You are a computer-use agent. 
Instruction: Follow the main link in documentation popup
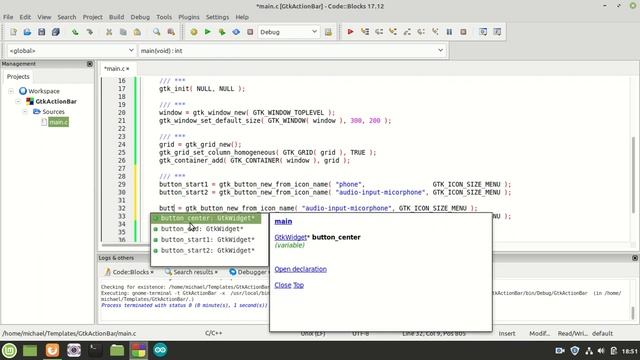coord(283,221)
